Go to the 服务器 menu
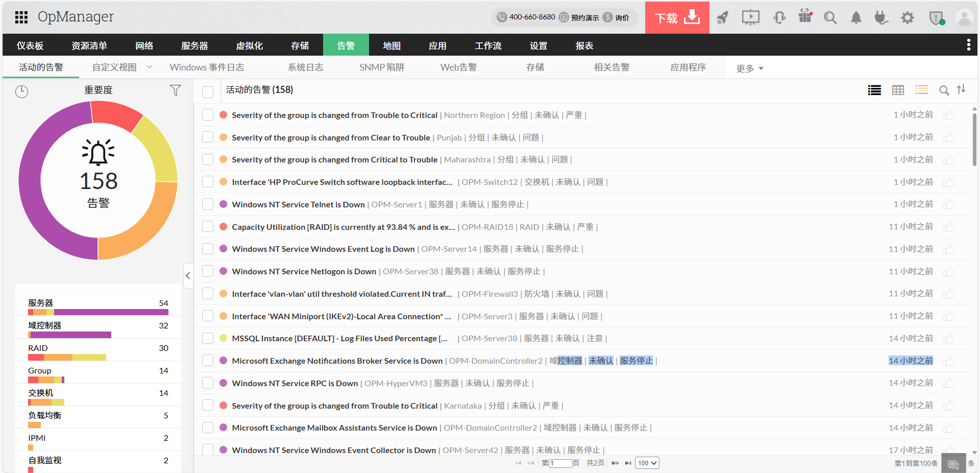Screen dimensions: 980x473 coord(194,45)
